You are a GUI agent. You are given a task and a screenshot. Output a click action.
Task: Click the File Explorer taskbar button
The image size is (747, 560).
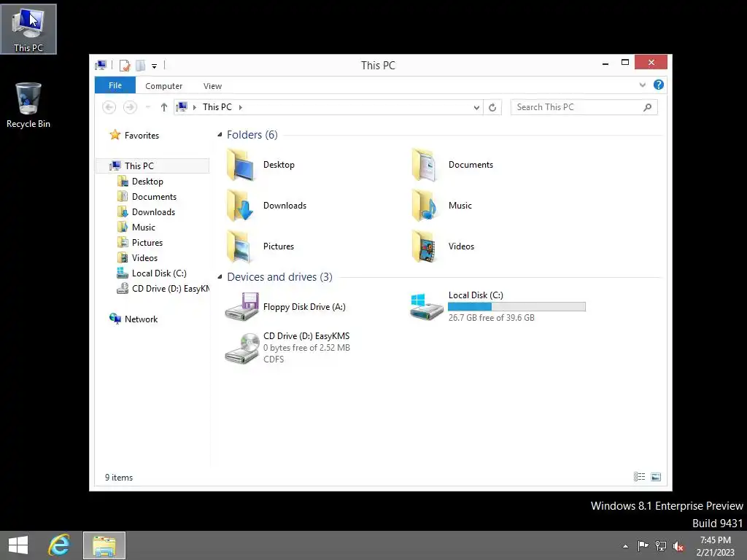[104, 545]
